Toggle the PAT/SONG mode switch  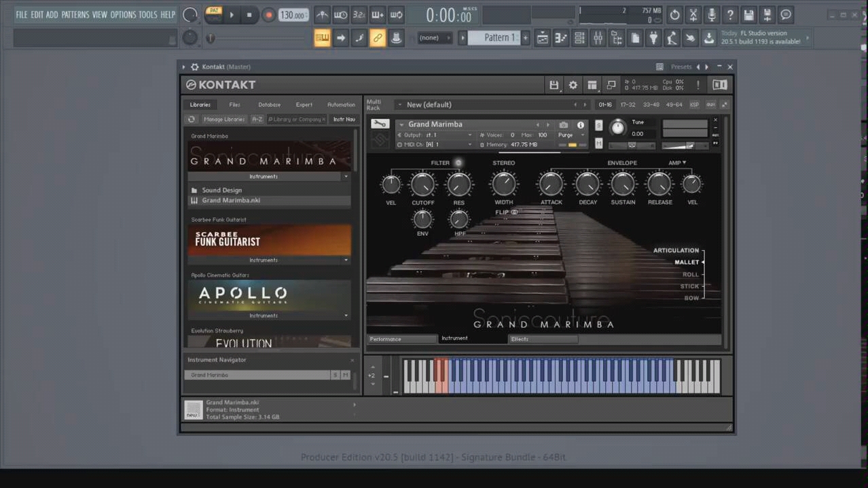pos(214,14)
